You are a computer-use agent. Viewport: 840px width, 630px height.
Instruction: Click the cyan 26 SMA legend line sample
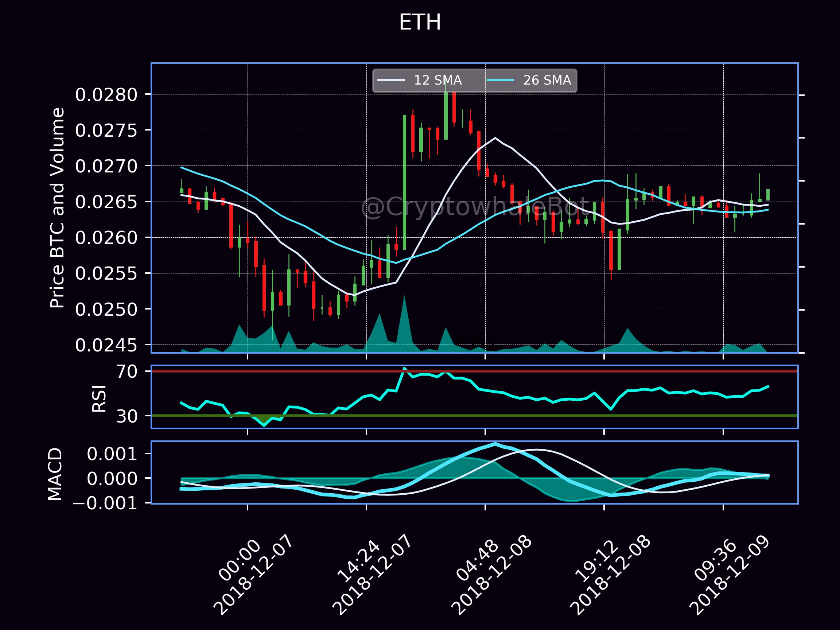pos(501,80)
